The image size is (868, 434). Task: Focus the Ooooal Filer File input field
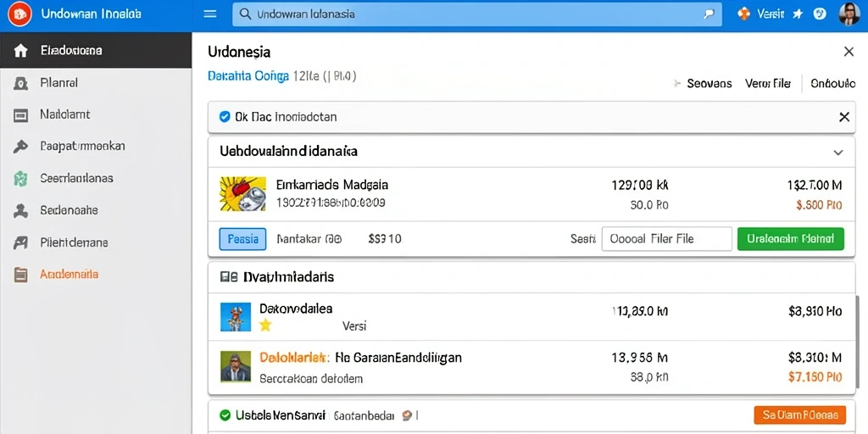click(666, 239)
